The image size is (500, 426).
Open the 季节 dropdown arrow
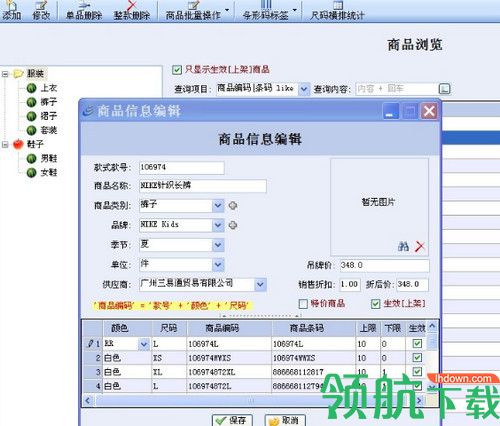point(218,245)
